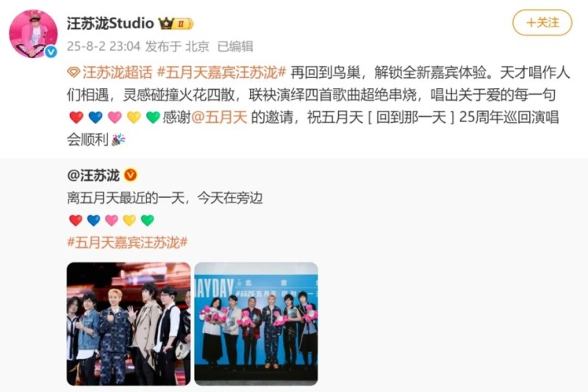Click the crown membership level badge
The width and height of the screenshot is (588, 392).
tap(176, 24)
